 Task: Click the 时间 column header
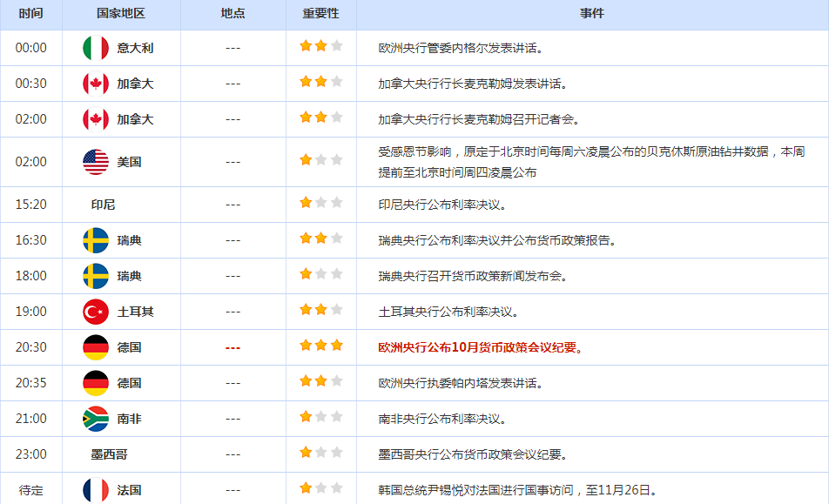point(30,14)
